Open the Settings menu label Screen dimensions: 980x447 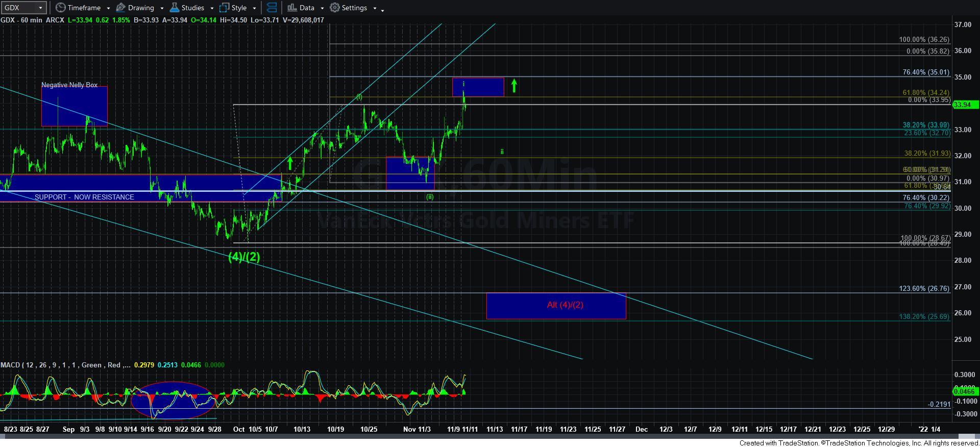click(x=354, y=8)
